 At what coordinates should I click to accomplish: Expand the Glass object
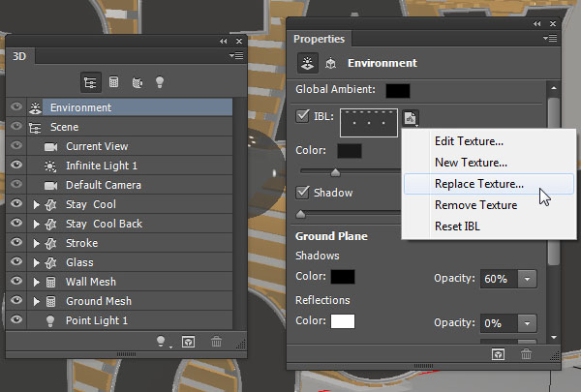[36, 262]
